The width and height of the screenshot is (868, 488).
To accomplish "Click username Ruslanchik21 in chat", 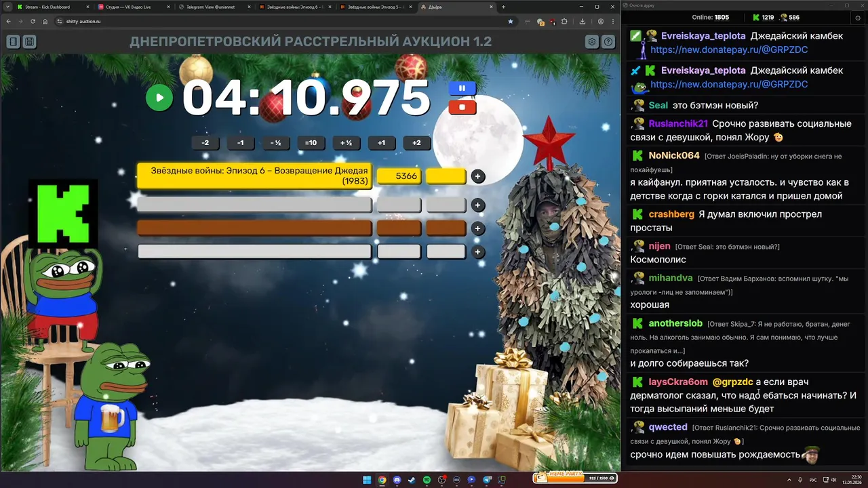I will 678,123.
